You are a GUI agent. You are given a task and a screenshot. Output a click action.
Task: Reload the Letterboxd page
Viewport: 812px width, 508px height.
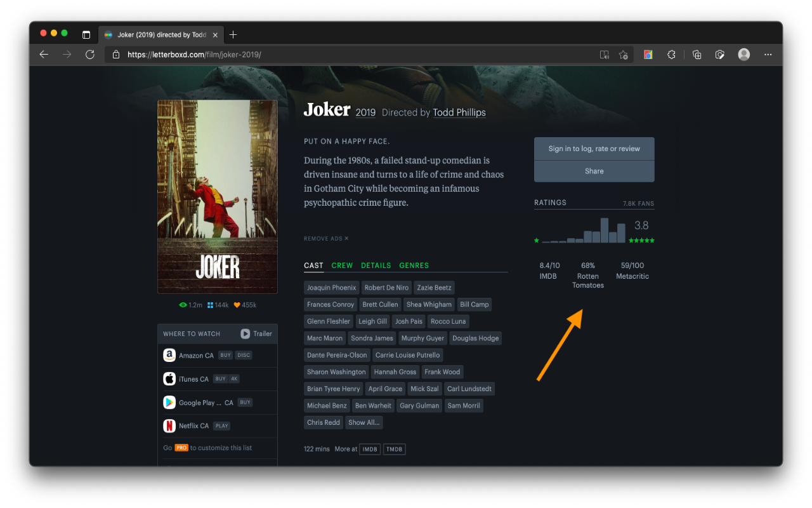pyautogui.click(x=90, y=55)
